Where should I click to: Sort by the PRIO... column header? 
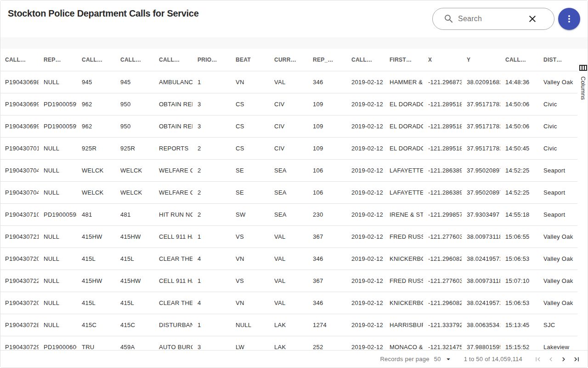[x=207, y=60]
